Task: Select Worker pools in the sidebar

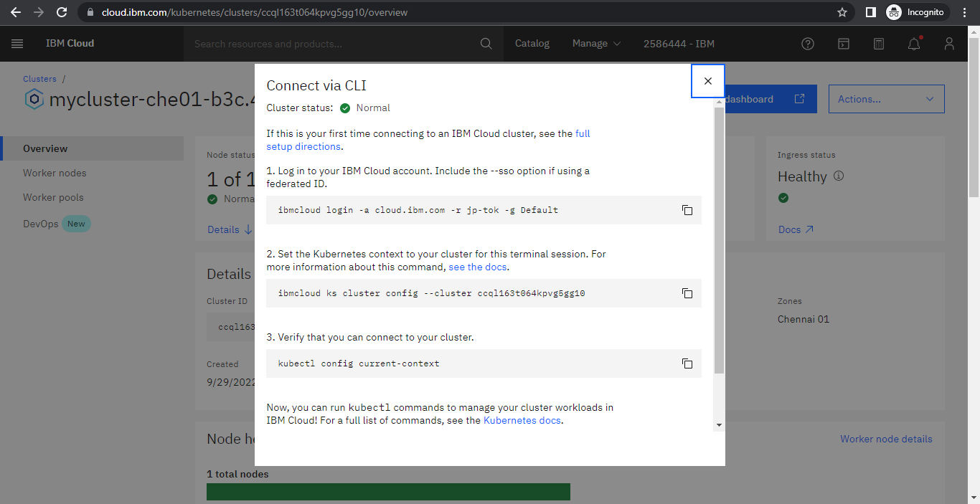Action: point(53,197)
